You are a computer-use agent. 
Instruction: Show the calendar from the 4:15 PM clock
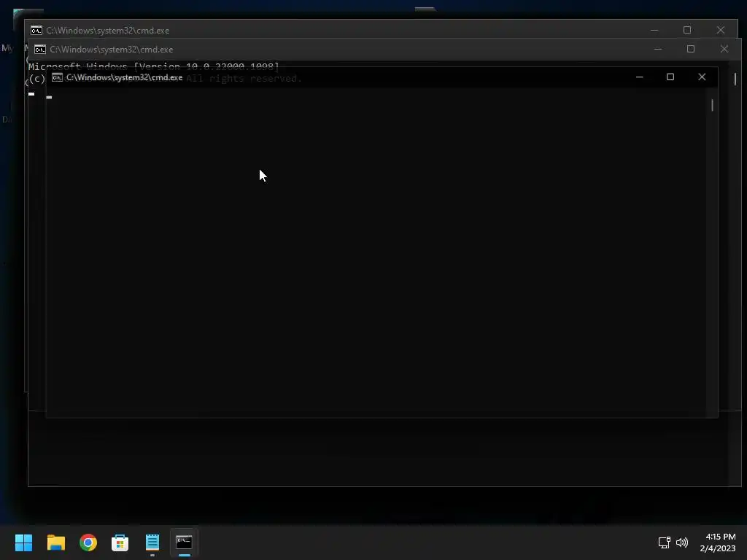[x=718, y=542]
